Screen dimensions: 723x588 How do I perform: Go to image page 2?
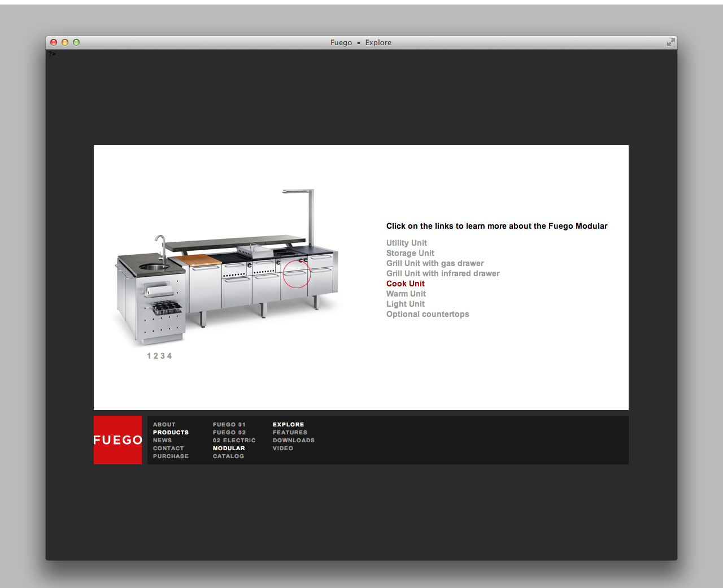pos(156,356)
